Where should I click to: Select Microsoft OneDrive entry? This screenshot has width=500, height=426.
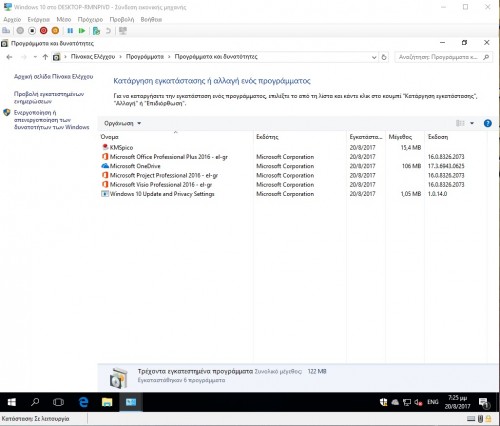(135, 166)
